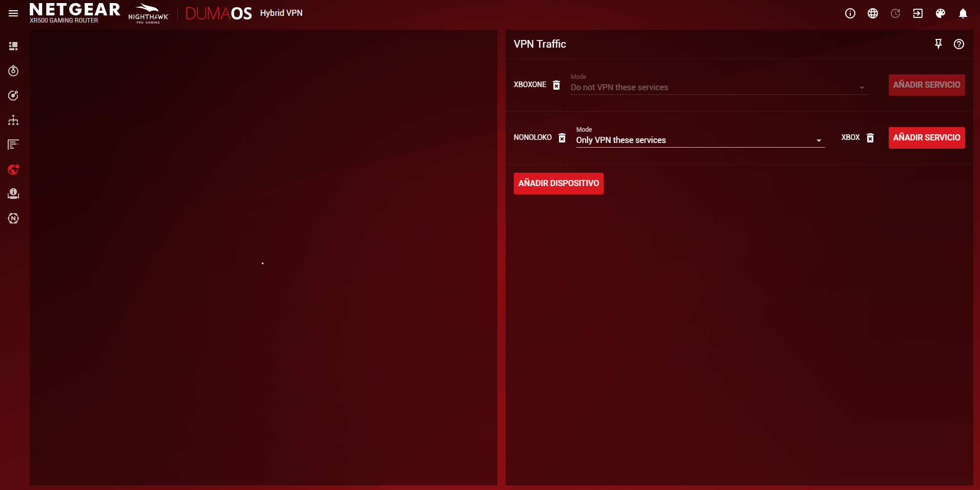Open the Dashboard app in the sidebar

(x=13, y=46)
